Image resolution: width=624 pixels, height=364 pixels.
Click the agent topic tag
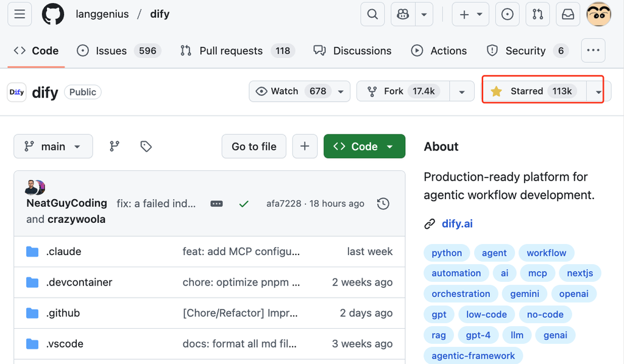point(494,253)
